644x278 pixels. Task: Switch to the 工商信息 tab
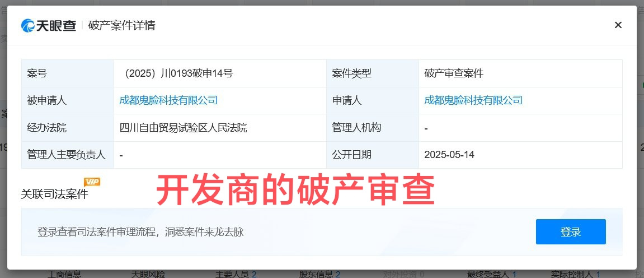click(64, 274)
